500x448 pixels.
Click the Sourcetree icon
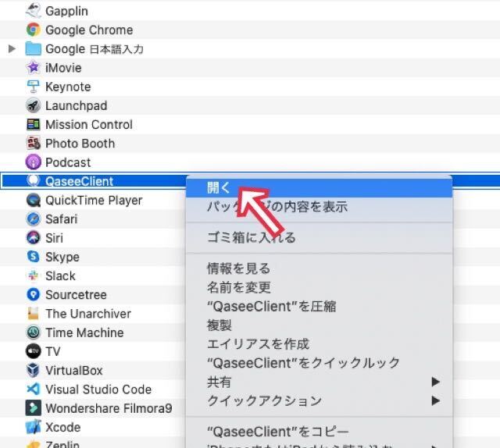tap(33, 294)
